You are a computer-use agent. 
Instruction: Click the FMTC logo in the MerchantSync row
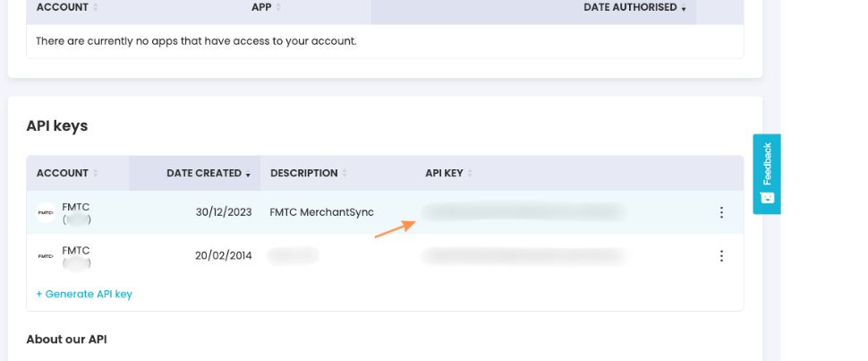pos(46,212)
